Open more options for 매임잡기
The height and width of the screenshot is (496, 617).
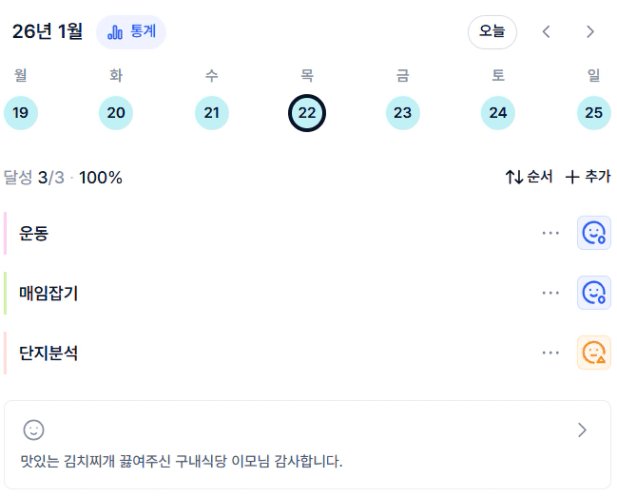click(x=550, y=293)
